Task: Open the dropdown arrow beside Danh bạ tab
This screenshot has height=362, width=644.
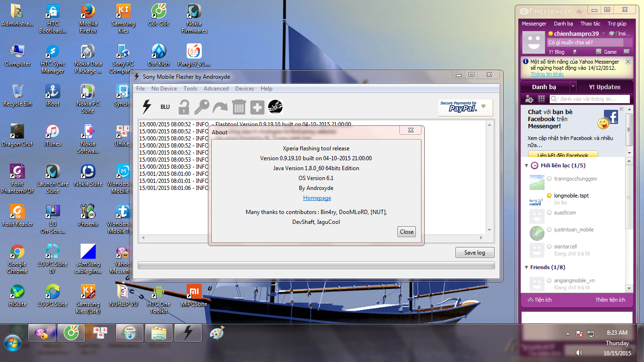Action: 573,87
